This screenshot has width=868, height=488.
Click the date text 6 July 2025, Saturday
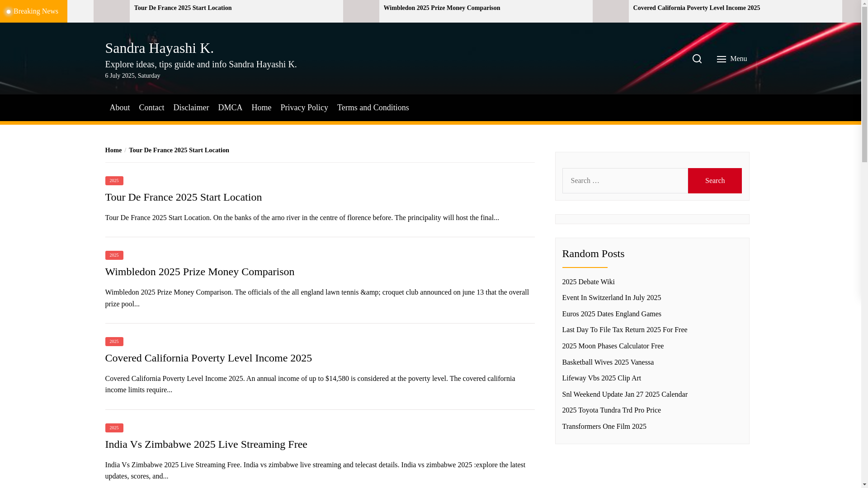(x=132, y=76)
